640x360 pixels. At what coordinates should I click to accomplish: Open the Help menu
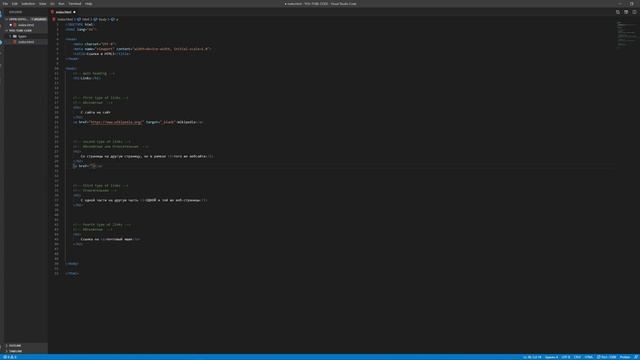[89, 4]
